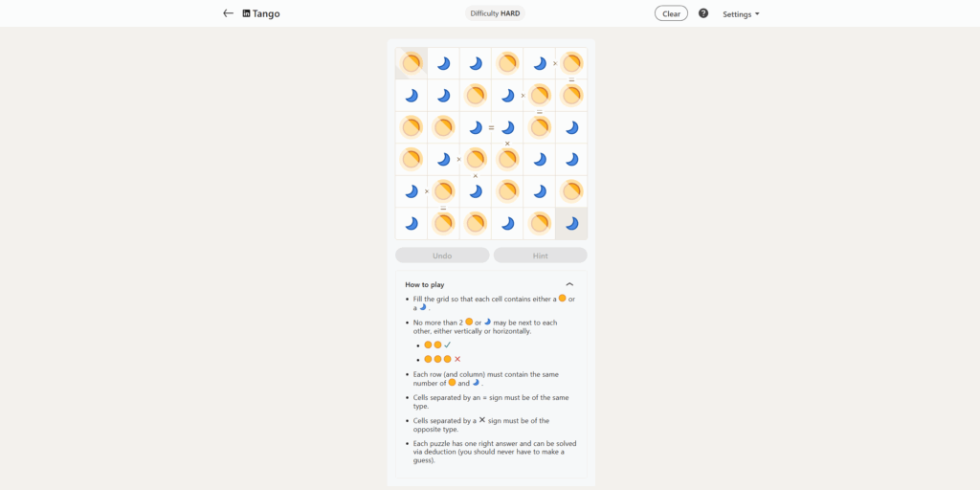Toggle the sun in row three, second column
980x490 pixels.
[443, 127]
